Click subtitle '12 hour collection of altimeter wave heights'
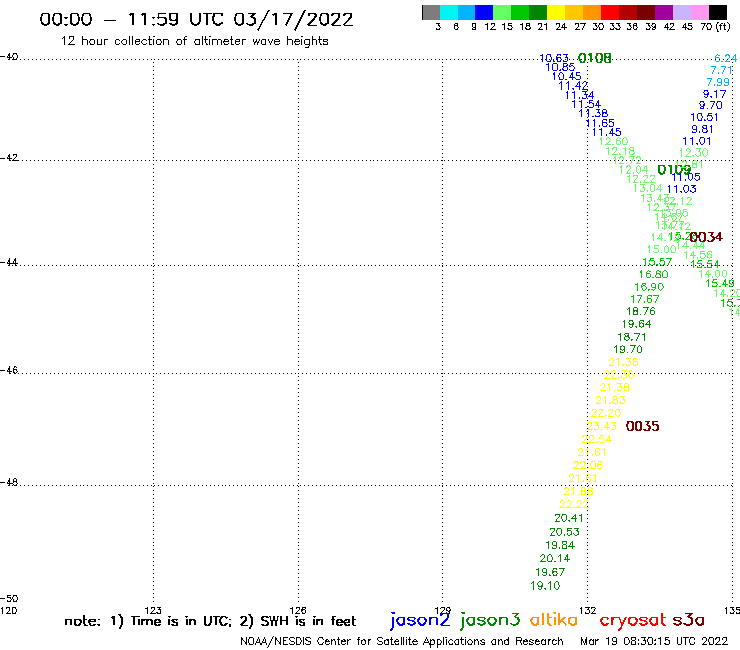Viewport: 740px width, 650px height. tap(194, 41)
